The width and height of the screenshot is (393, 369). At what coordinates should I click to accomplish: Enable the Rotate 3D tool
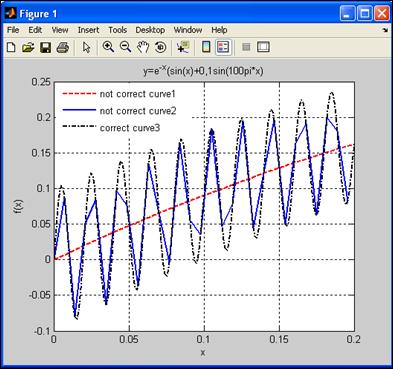[x=161, y=47]
